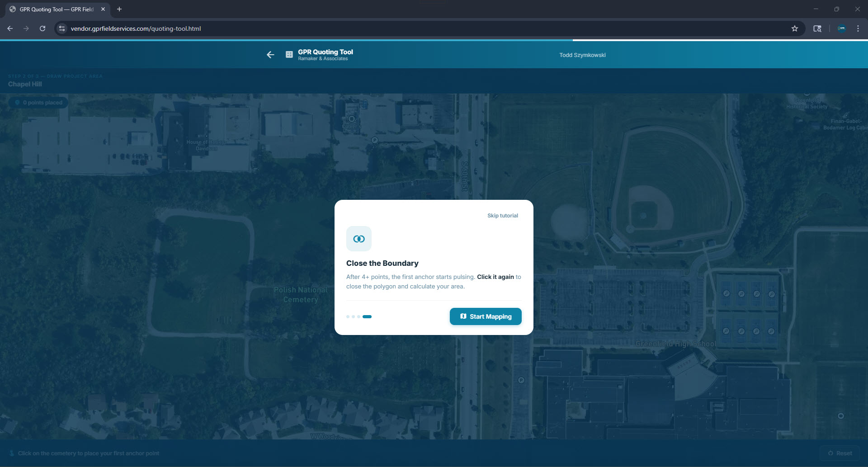Image resolution: width=868 pixels, height=467 pixels.
Task: Close the GPR Quoting Tool tab
Action: [x=103, y=9]
